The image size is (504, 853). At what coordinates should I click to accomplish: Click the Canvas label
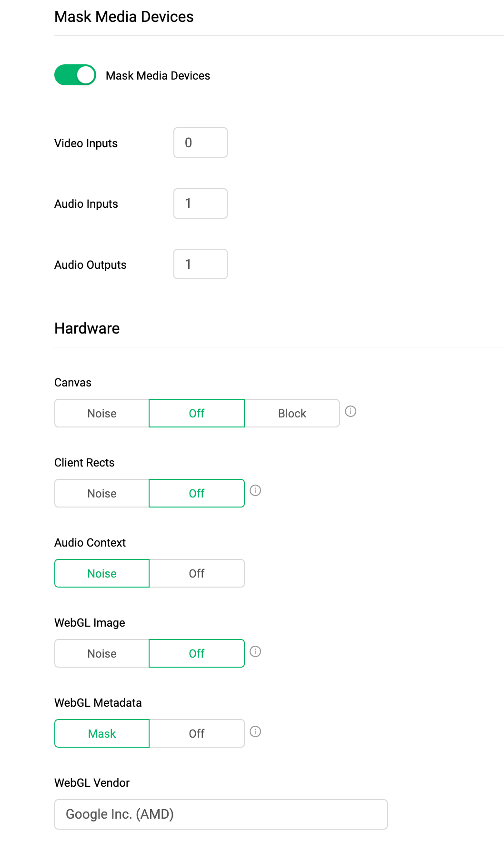coord(73,383)
